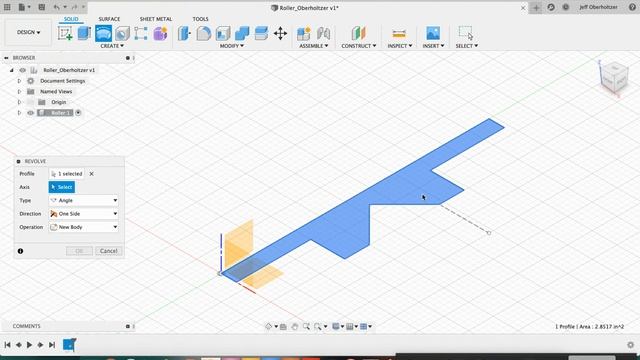Click the Revolve dialog info icon
The image size is (640, 360).
[x=20, y=251]
